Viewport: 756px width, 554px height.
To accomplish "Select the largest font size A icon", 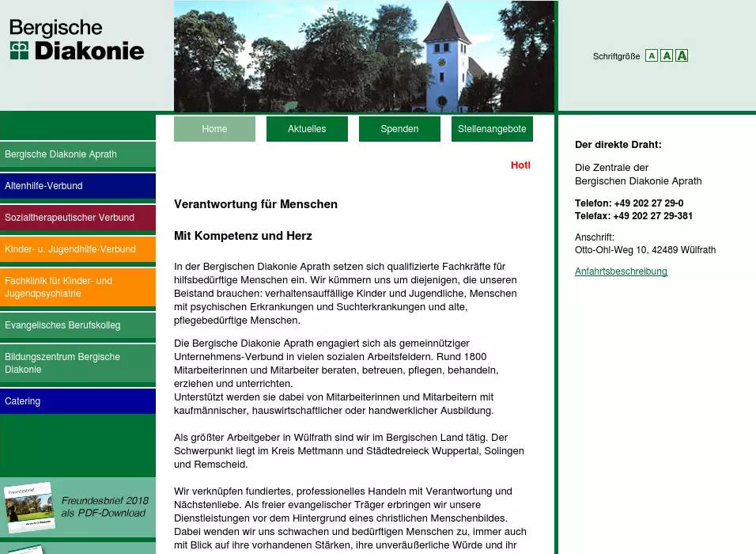I will click(682, 55).
